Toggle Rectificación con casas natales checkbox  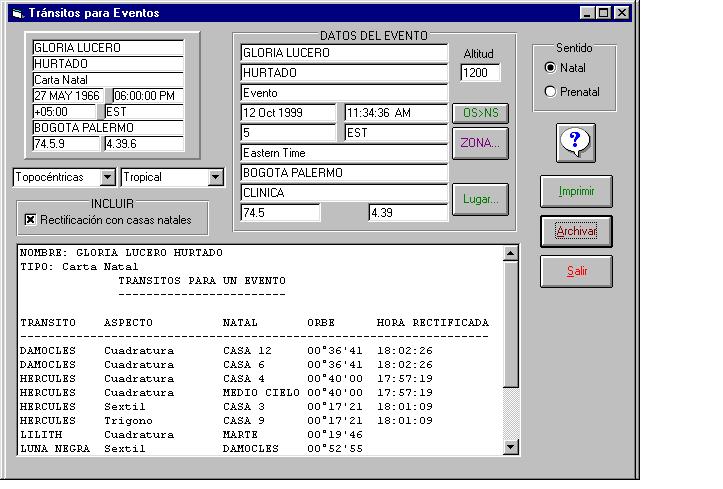pyautogui.click(x=31, y=219)
